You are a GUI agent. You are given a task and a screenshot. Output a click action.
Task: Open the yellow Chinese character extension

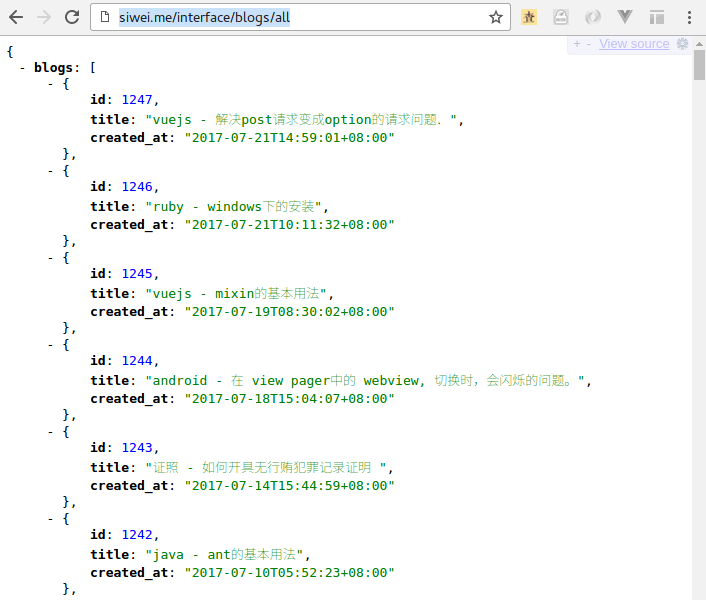tap(529, 17)
